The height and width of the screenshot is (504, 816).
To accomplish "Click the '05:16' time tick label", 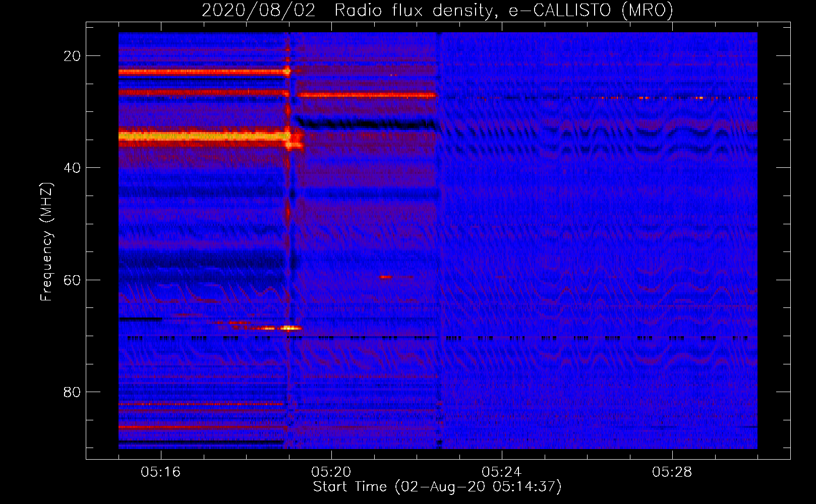I will (x=161, y=472).
